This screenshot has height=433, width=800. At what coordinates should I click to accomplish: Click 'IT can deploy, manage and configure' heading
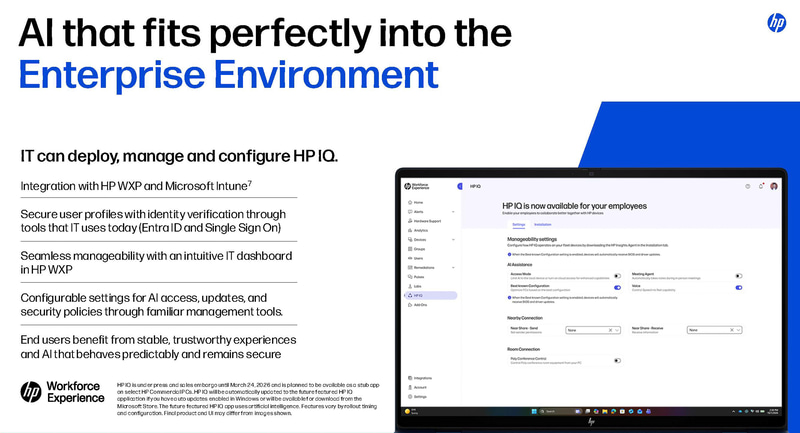click(x=179, y=156)
